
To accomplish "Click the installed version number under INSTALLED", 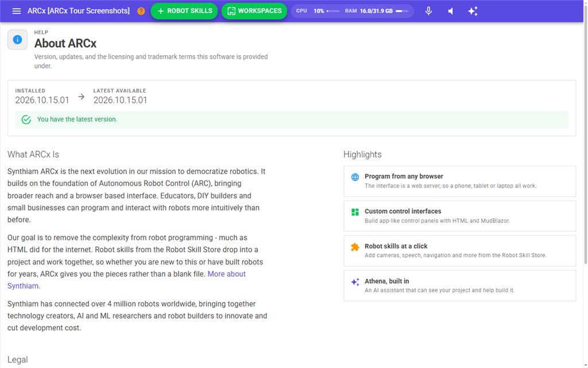I will [42, 100].
